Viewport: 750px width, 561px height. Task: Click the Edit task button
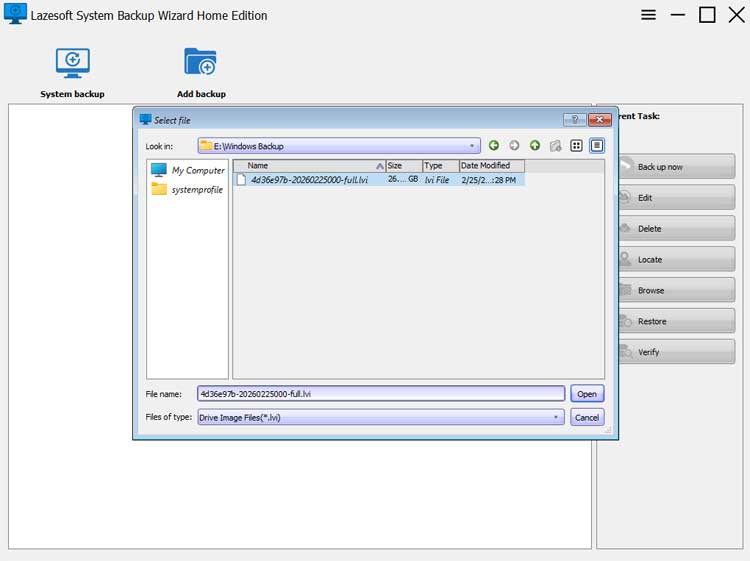676,198
